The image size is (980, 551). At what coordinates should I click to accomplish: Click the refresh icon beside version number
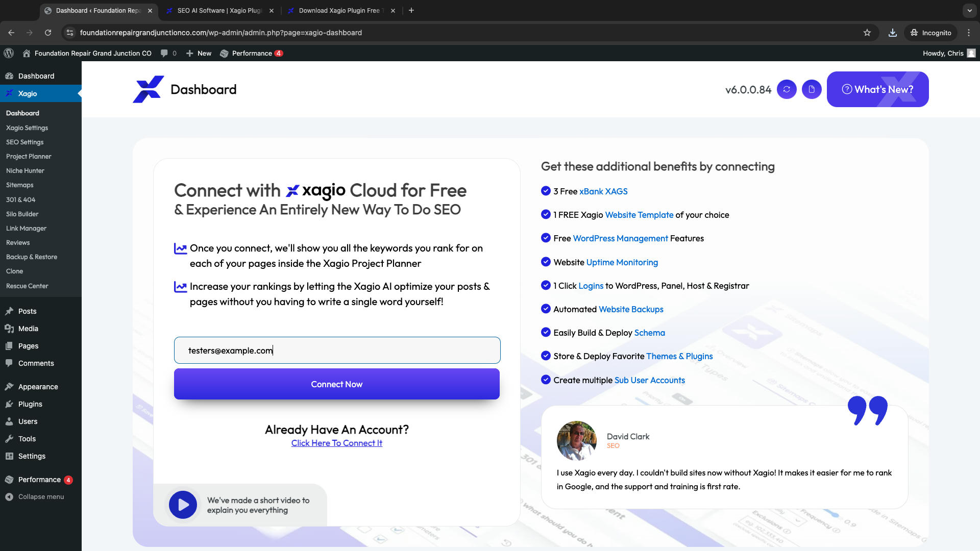[x=787, y=89]
